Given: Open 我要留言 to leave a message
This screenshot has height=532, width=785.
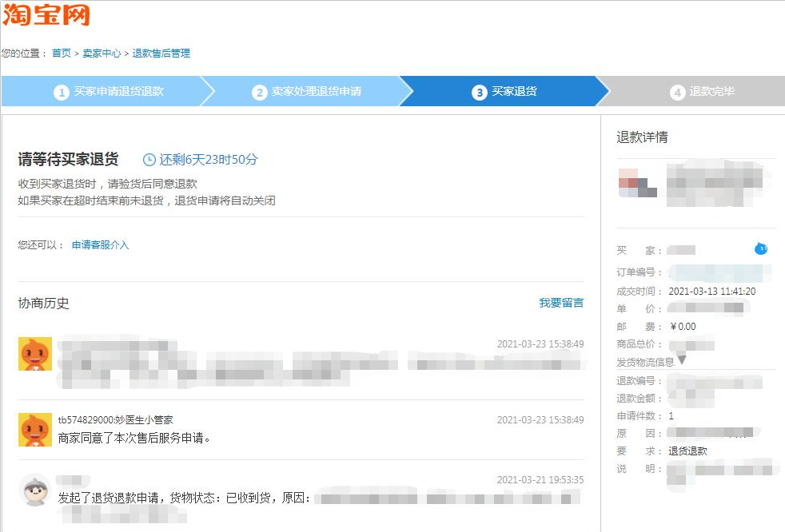Looking at the screenshot, I should (561, 304).
